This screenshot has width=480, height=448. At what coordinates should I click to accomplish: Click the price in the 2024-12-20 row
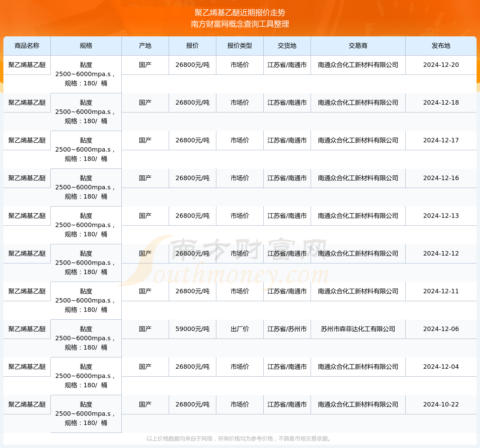(192, 65)
